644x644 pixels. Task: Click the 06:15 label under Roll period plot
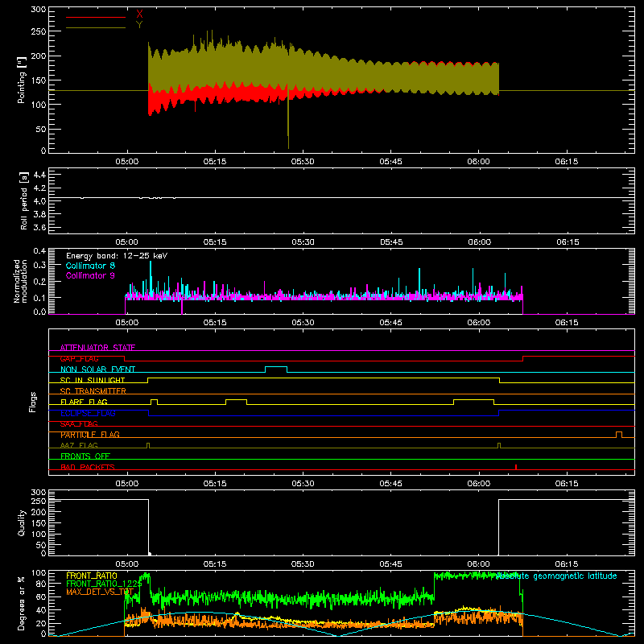(568, 242)
